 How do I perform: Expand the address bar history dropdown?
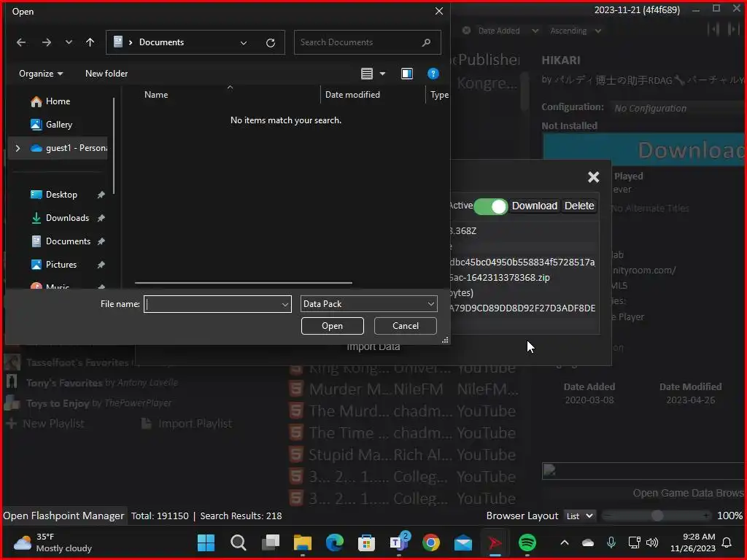(x=244, y=43)
